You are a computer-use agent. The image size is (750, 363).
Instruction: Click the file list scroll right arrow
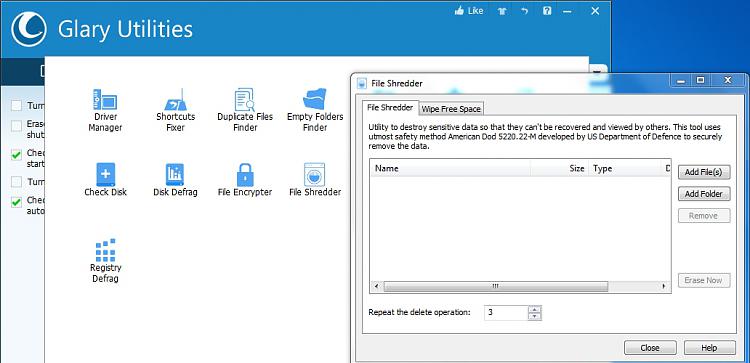(664, 286)
